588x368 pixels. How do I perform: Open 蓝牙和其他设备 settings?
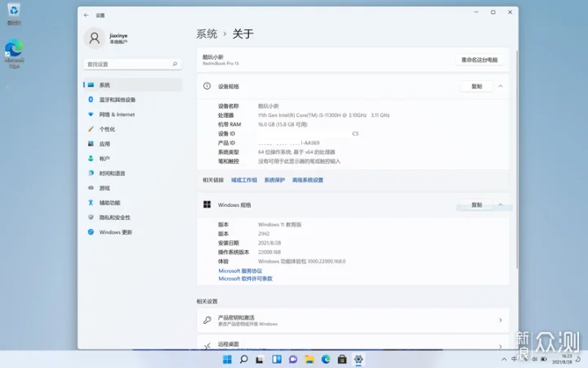coord(132,100)
